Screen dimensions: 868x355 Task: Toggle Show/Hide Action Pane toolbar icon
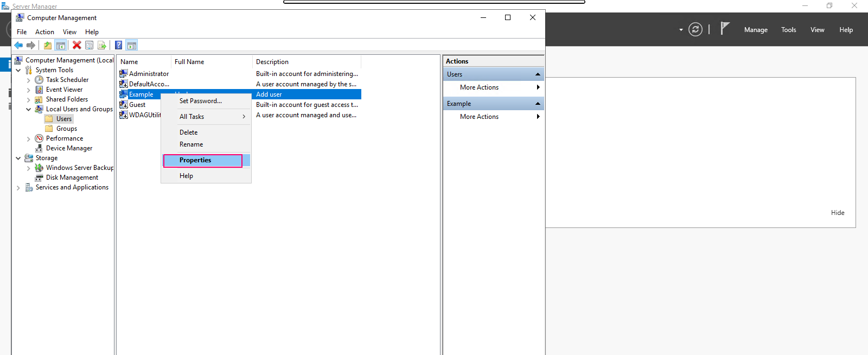click(x=132, y=45)
